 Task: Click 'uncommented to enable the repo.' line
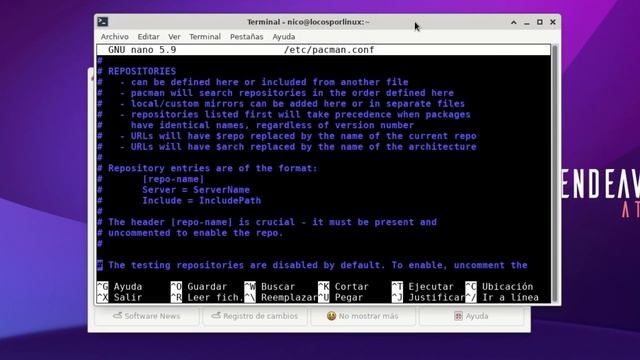point(196,233)
